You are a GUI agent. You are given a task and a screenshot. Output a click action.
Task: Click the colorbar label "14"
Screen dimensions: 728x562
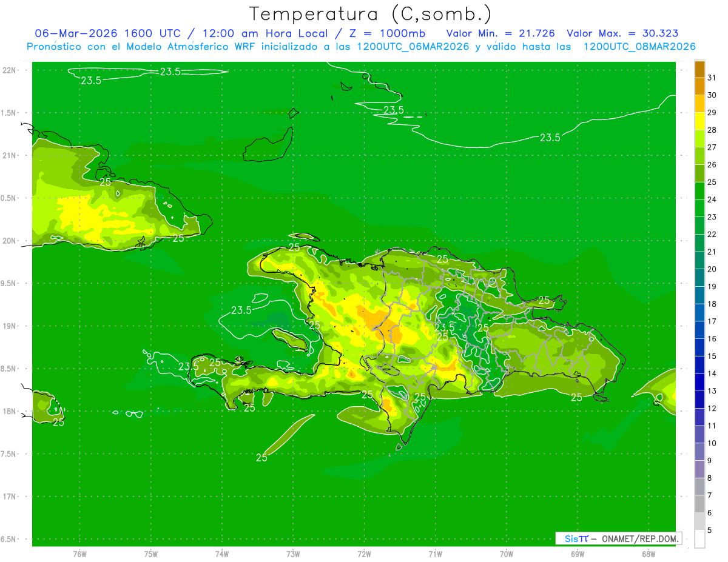pos(712,373)
